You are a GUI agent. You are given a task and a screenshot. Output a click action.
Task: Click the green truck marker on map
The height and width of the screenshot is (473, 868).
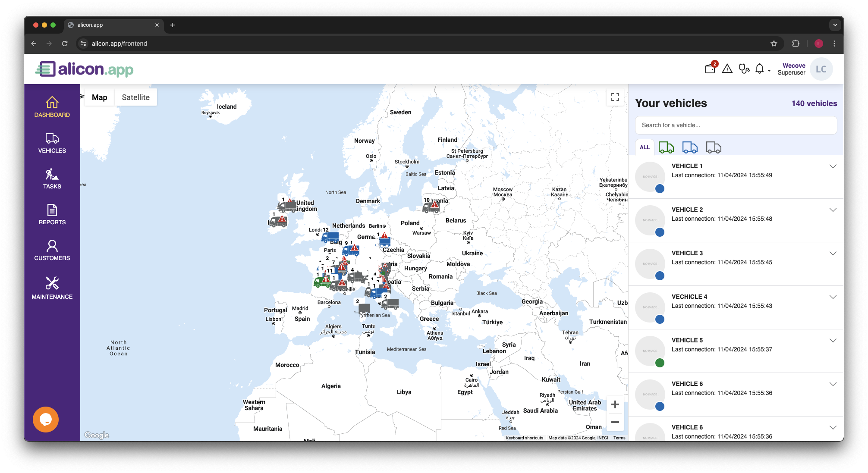pyautogui.click(x=322, y=282)
